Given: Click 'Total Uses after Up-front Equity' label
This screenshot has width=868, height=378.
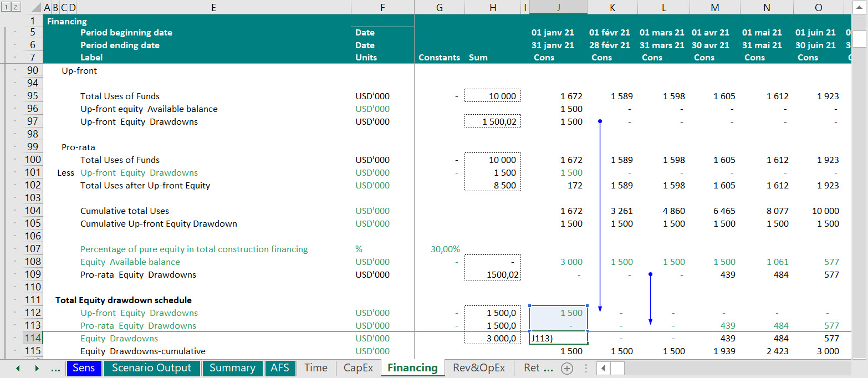Looking at the screenshot, I should point(145,186).
